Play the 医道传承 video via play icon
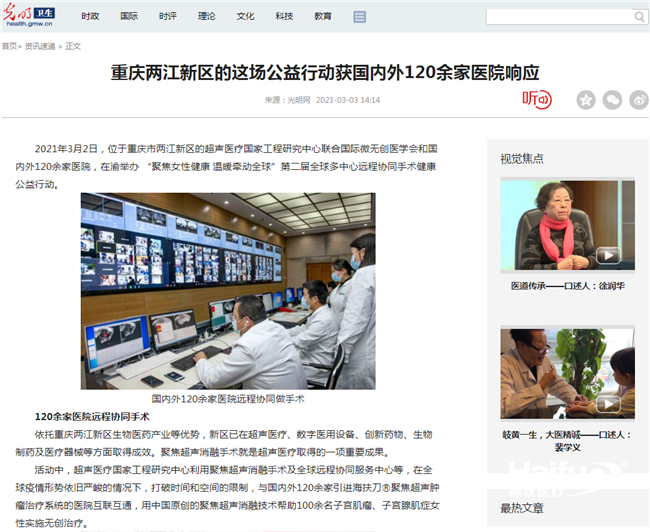 click(x=608, y=255)
